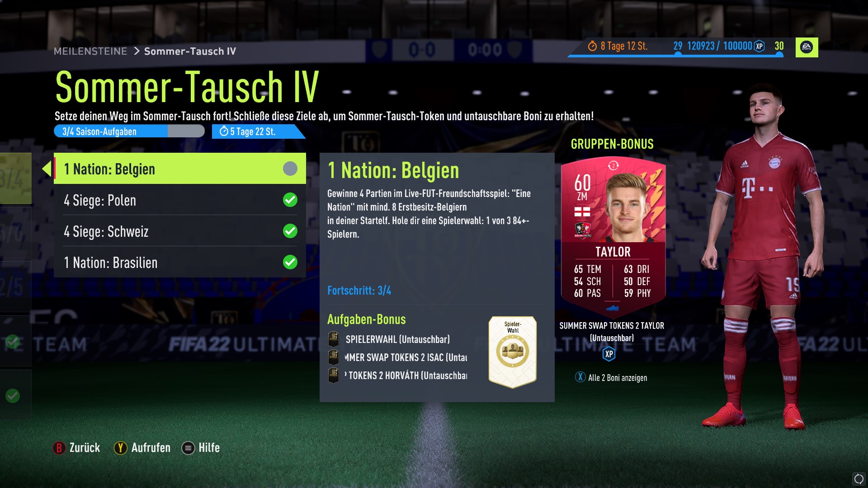Click the chevron after MEILENSTEINE breadcrumb

click(137, 51)
